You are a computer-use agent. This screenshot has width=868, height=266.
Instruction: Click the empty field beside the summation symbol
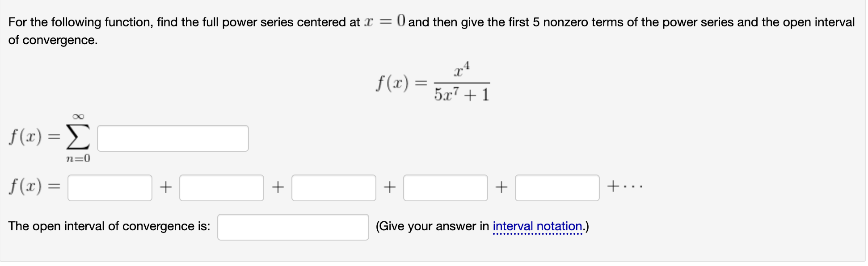click(173, 138)
